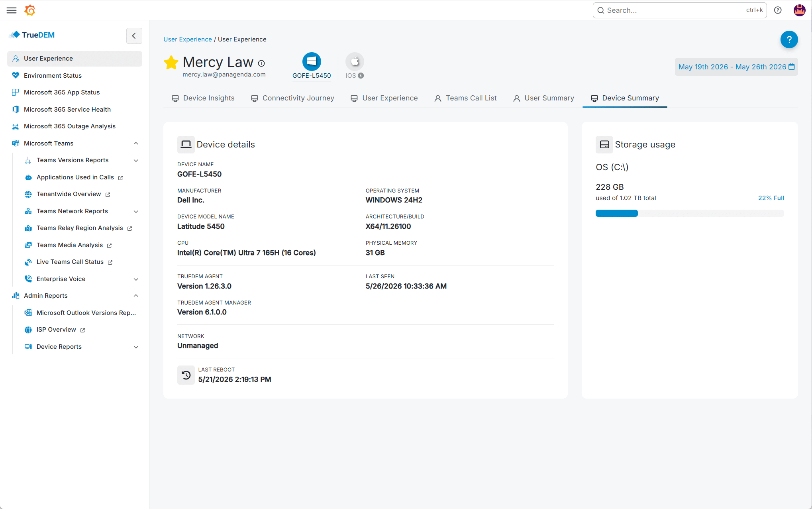Click the info icon next to IOS
Screen dimensions: 812x509
(x=361, y=76)
